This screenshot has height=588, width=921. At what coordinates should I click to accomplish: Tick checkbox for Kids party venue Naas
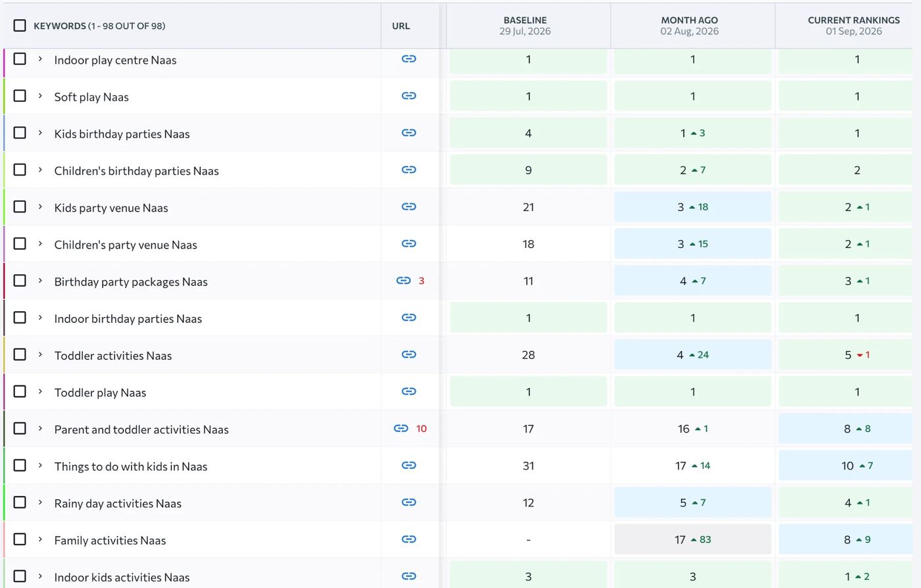point(20,207)
